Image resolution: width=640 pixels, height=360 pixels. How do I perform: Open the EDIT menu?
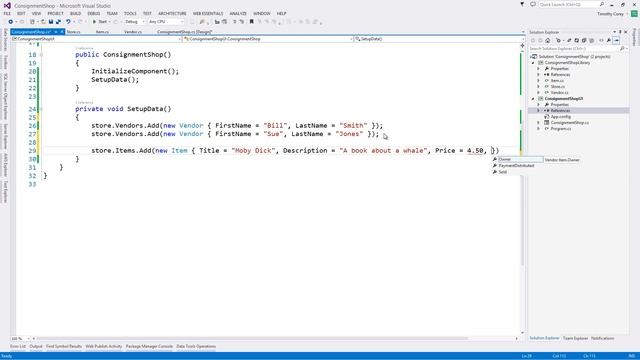(x=21, y=13)
